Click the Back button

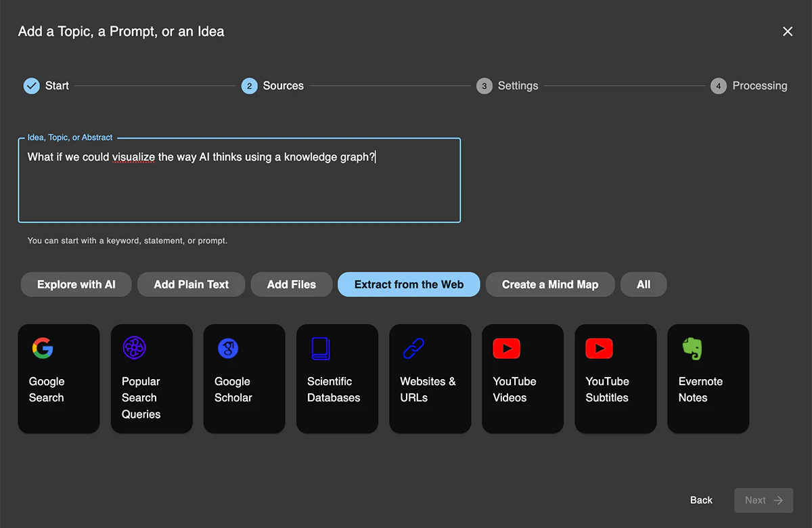click(x=701, y=500)
